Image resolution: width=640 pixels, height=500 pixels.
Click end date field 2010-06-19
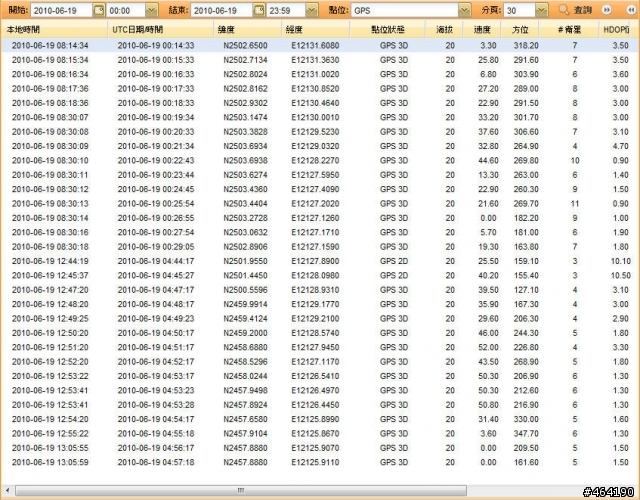222,10
